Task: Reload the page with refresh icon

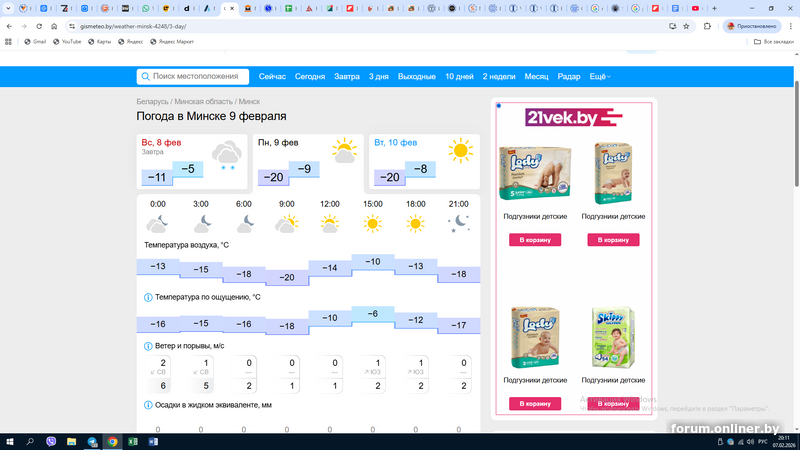Action: [x=39, y=26]
